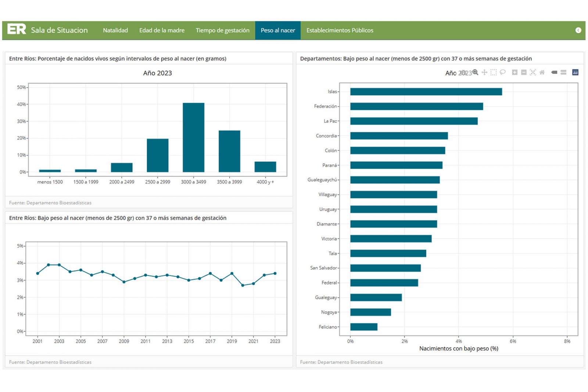Go to Tiempo de gestación tab
Screen dimensions: 588x392
tap(222, 30)
